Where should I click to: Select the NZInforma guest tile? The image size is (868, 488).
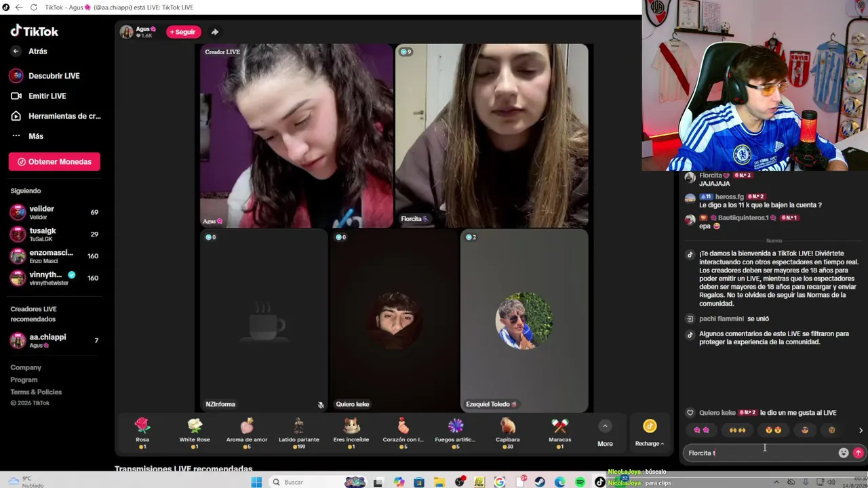coord(264,321)
